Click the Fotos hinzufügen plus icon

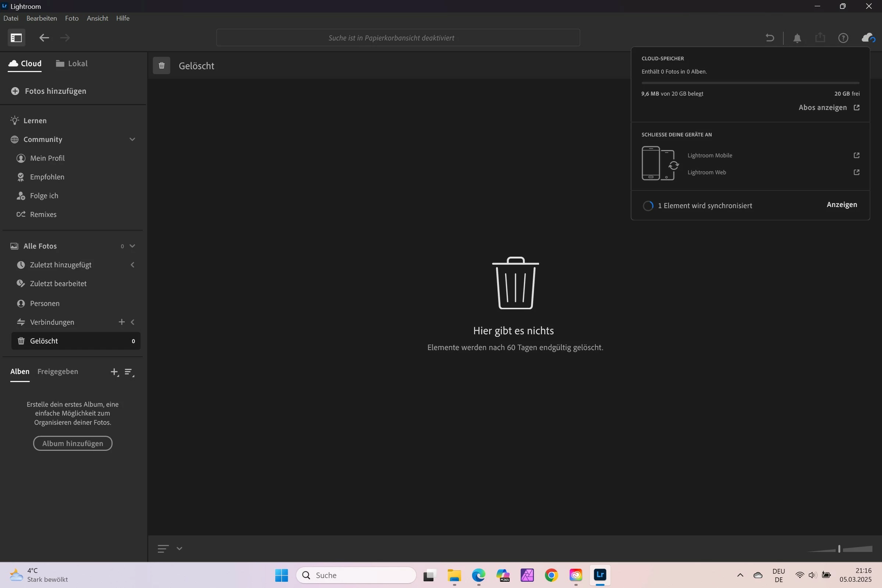(15, 91)
